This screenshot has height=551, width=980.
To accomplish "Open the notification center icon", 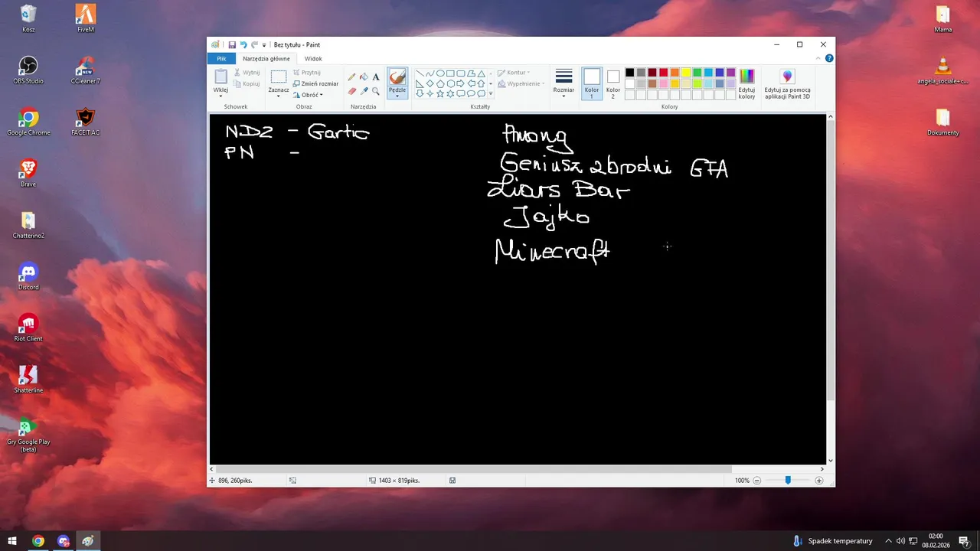I will point(964,541).
